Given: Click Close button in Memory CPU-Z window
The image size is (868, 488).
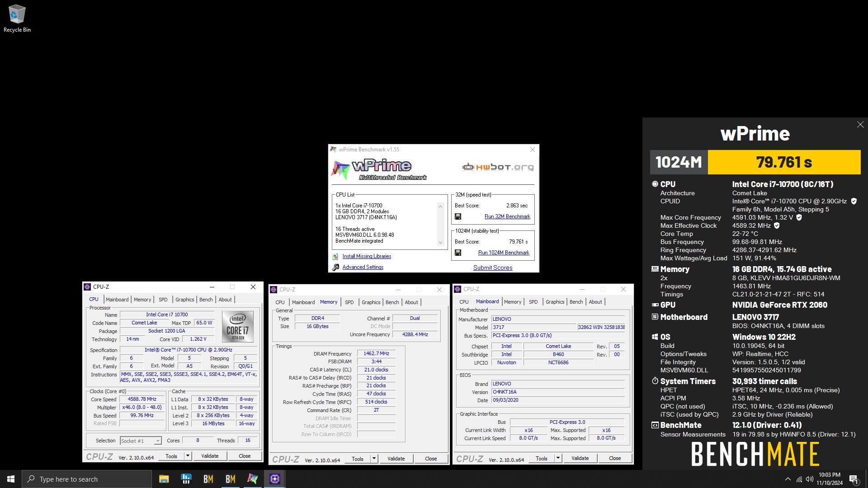Looking at the screenshot, I should click(x=431, y=459).
